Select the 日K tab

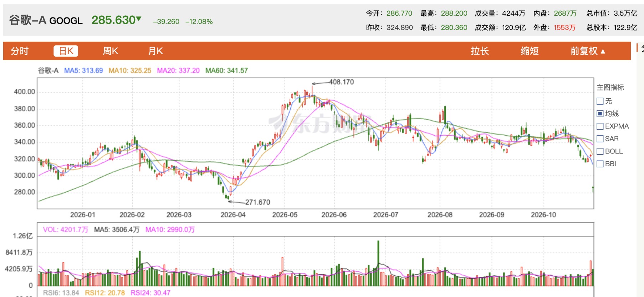coord(66,51)
